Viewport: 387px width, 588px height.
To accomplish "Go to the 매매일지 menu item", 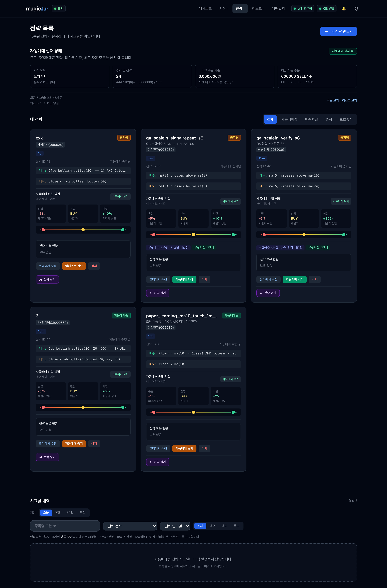I will [278, 9].
